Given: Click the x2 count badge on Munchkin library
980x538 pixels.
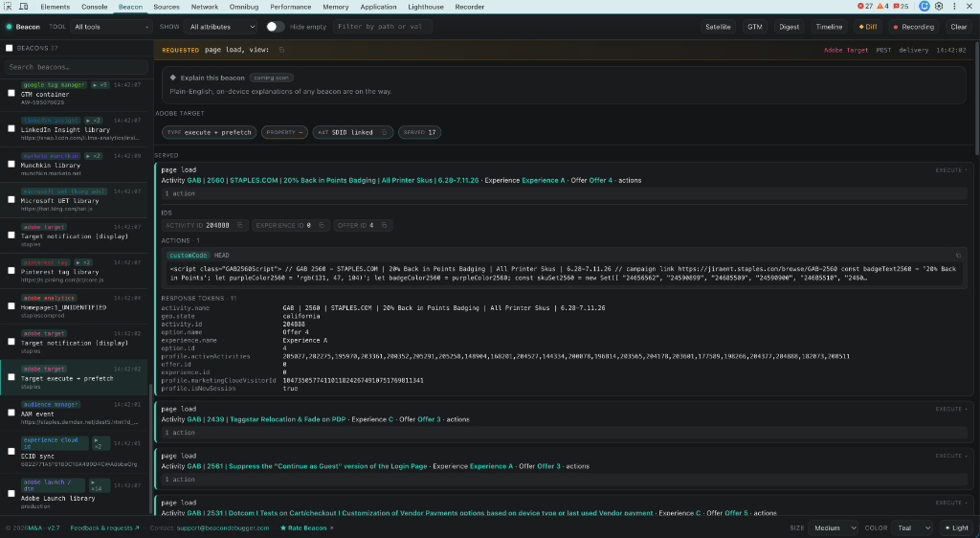Looking at the screenshot, I should click(x=93, y=156).
